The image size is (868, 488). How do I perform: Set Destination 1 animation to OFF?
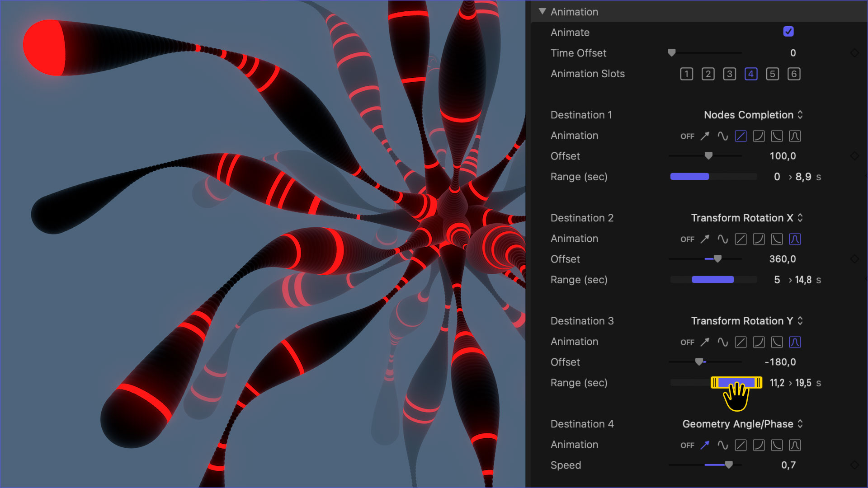pyautogui.click(x=687, y=136)
